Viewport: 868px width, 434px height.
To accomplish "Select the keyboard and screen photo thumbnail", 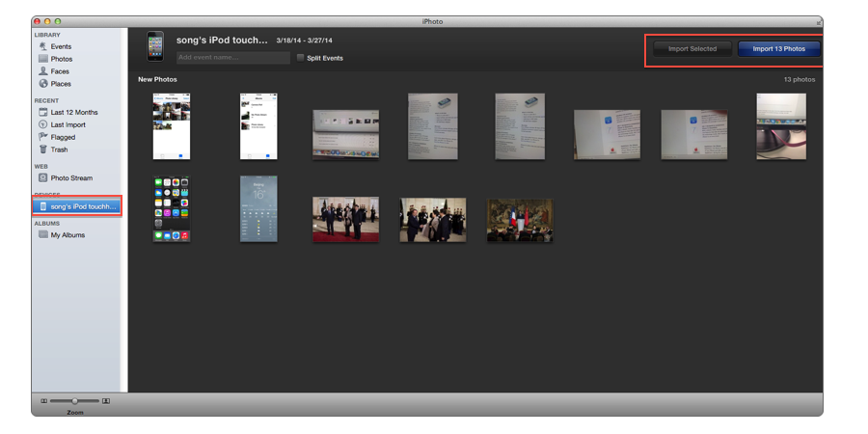I will click(346, 134).
